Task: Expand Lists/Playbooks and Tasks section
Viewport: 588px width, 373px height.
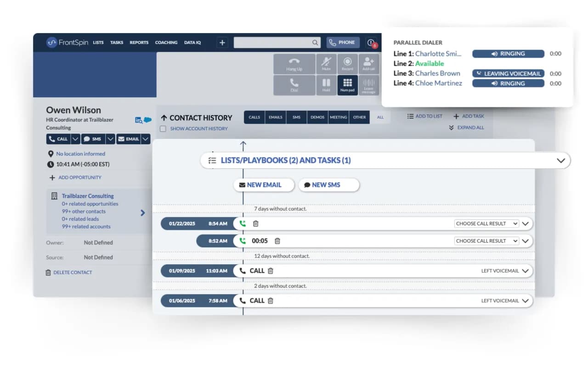Action: pyautogui.click(x=560, y=161)
